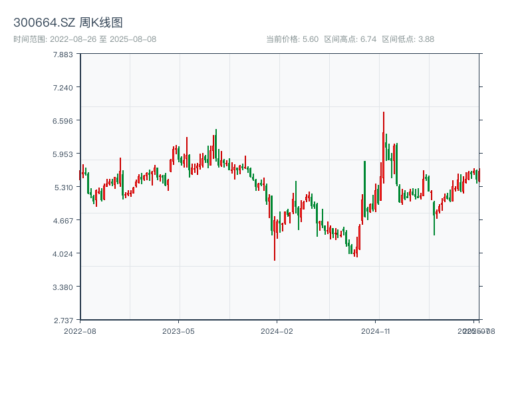
Task: Click the 2024-11 x-axis date label
Action: [x=376, y=331]
